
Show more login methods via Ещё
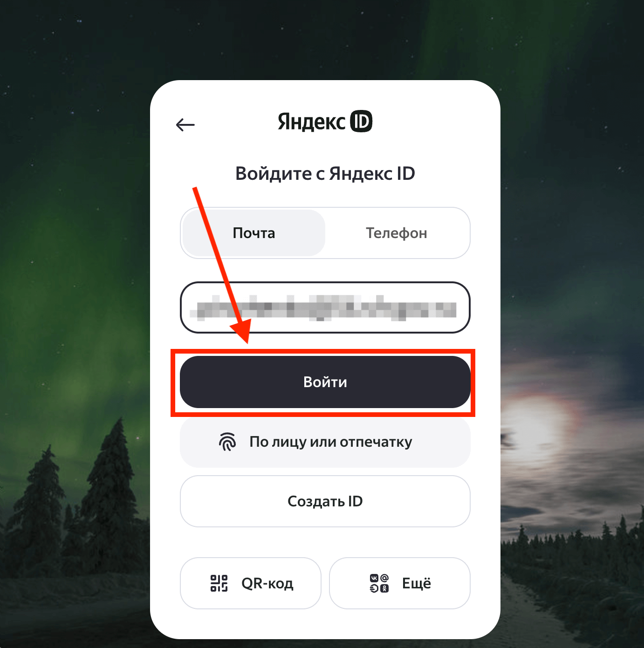(x=400, y=583)
